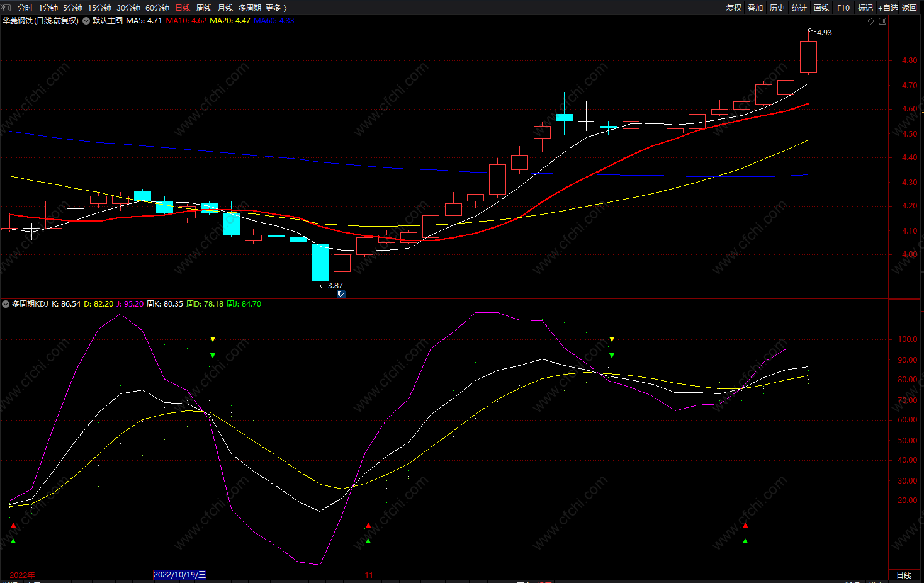This screenshot has height=583, width=924.
Task: Click the K: 86.54 value
Action: [66, 304]
